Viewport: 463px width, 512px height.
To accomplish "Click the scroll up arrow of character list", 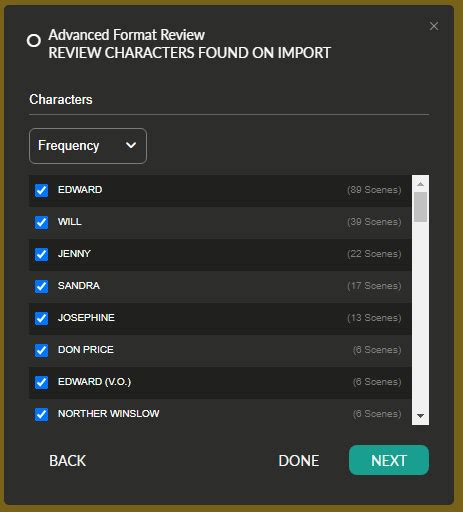I will point(420,184).
